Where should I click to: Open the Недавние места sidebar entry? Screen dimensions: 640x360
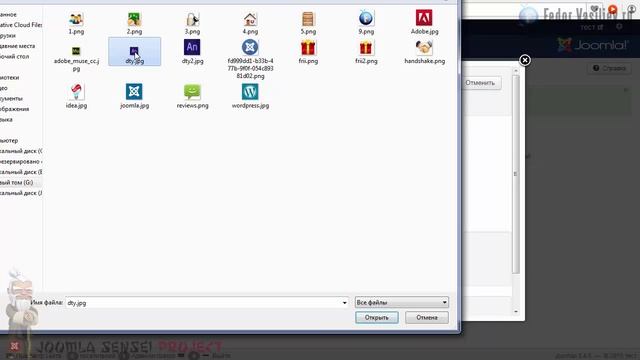pyautogui.click(x=17, y=46)
